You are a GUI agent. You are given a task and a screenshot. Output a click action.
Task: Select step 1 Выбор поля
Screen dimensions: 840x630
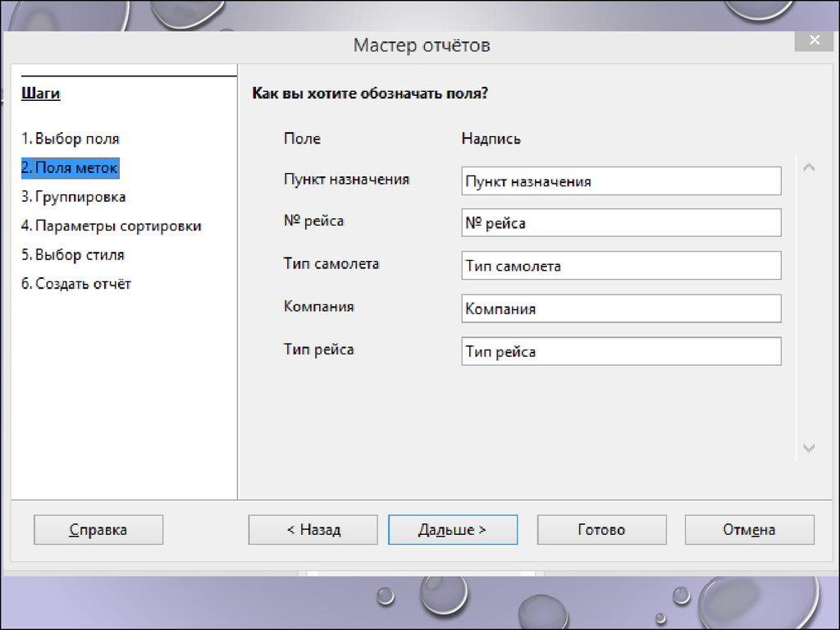71,139
